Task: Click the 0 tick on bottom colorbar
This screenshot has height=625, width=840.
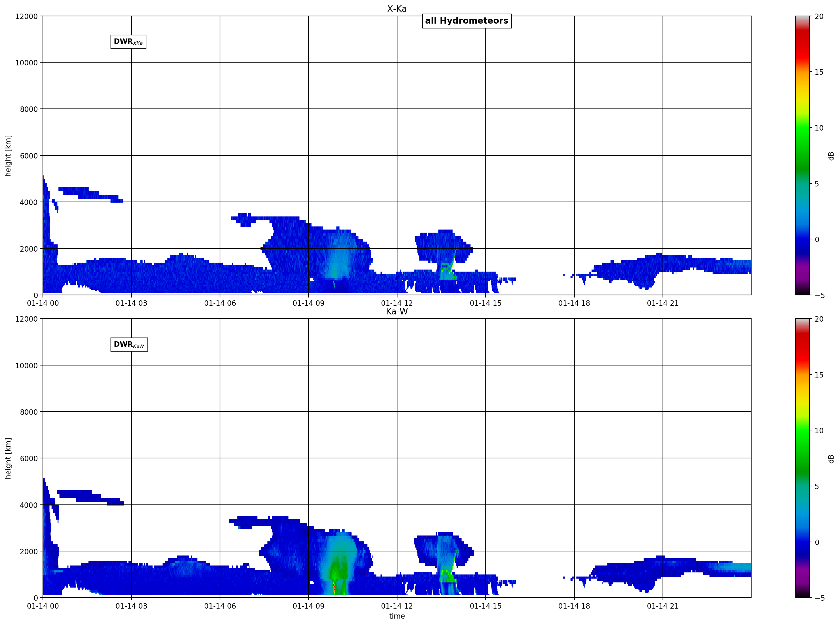Action: pos(817,542)
